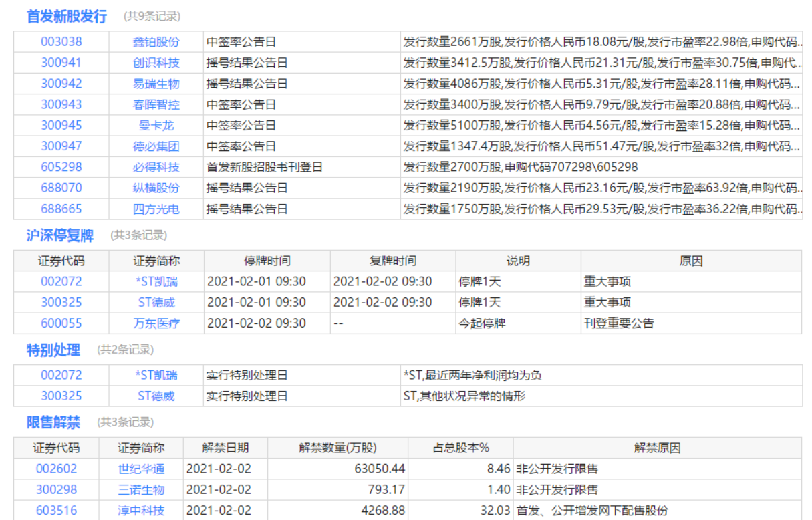The image size is (812, 520).
Task: Click stock code 300941
Action: click(x=61, y=63)
